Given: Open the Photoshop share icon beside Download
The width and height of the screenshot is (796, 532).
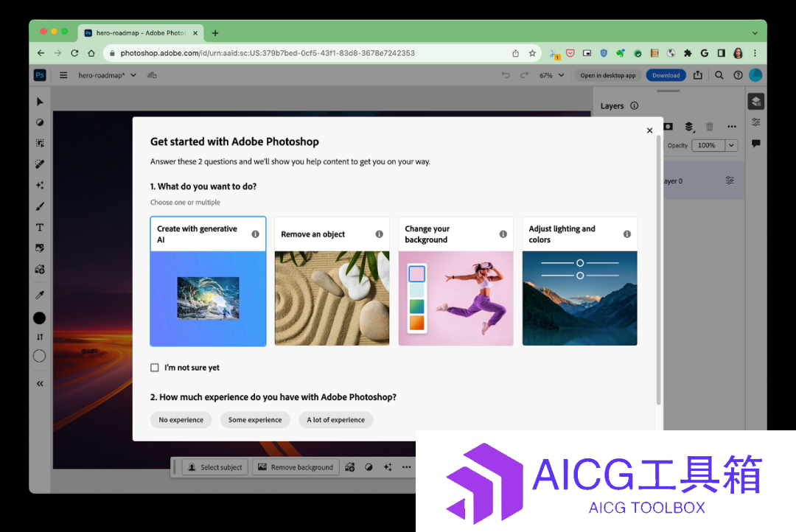Looking at the screenshot, I should coord(698,75).
